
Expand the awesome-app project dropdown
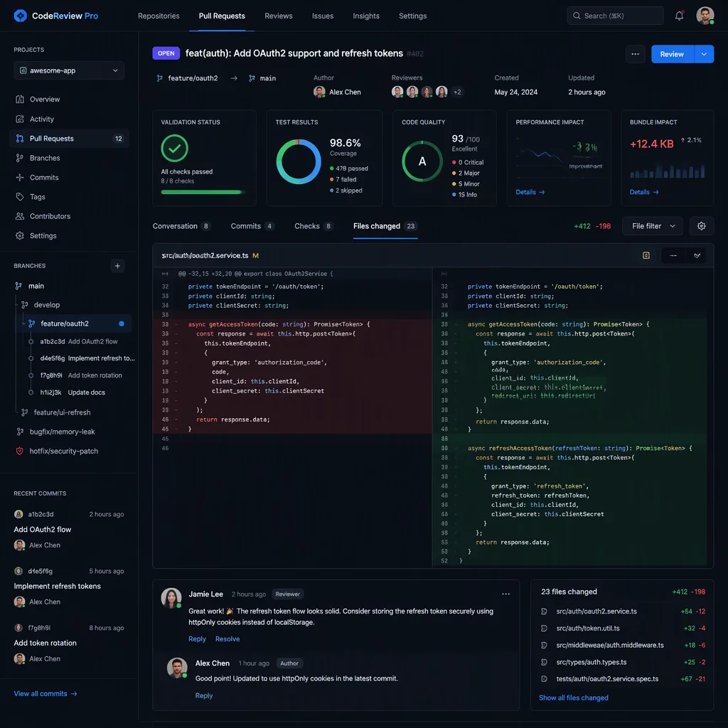coord(69,70)
